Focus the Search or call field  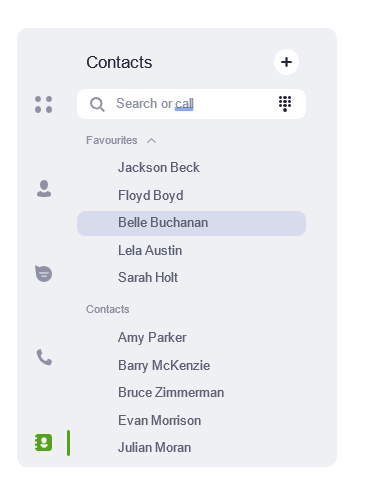pos(191,104)
